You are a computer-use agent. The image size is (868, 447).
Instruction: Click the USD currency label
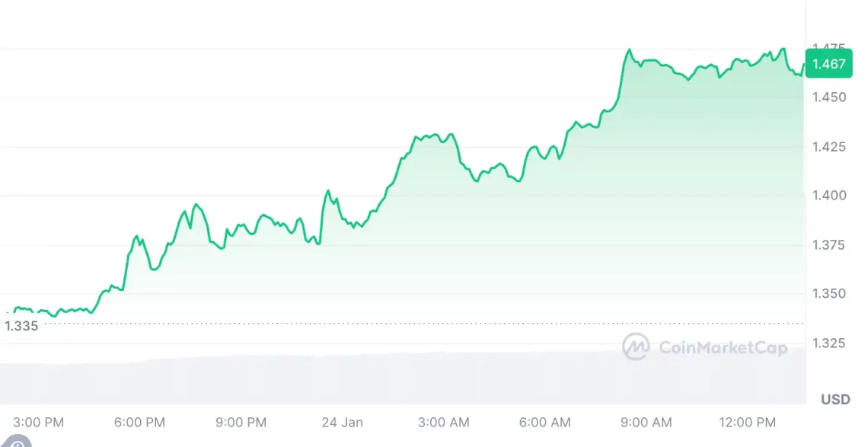834,400
